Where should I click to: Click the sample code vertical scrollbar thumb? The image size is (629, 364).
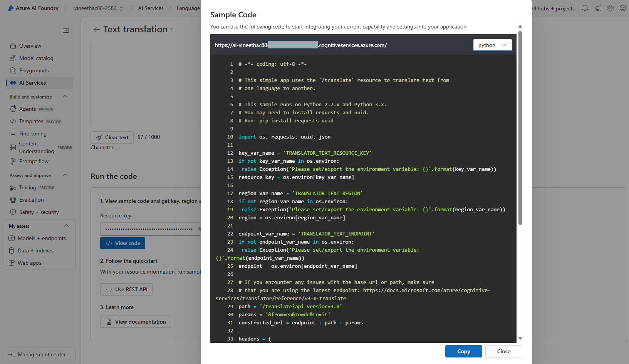520,128
